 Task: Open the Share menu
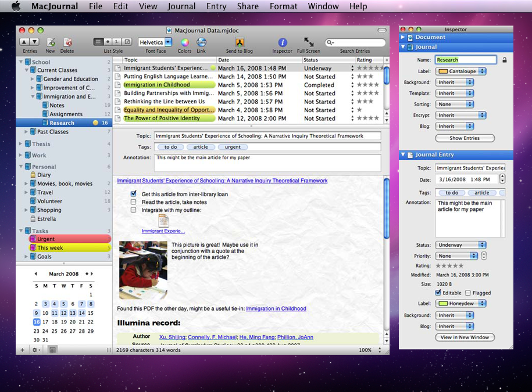[x=248, y=6]
